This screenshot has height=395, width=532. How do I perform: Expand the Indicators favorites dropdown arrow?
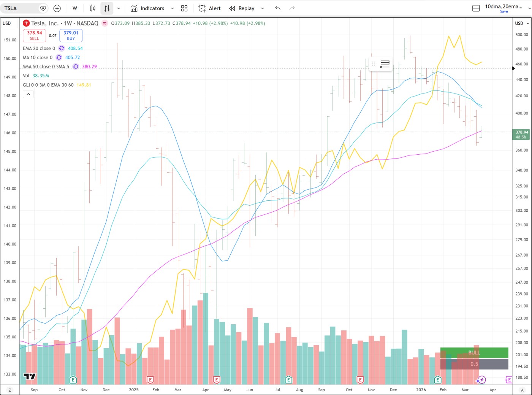[173, 8]
